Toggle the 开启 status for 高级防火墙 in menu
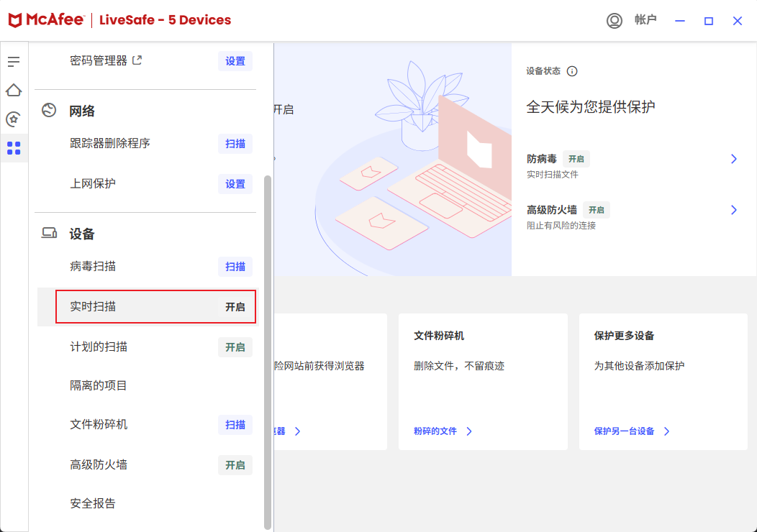The image size is (757, 532). (235, 465)
